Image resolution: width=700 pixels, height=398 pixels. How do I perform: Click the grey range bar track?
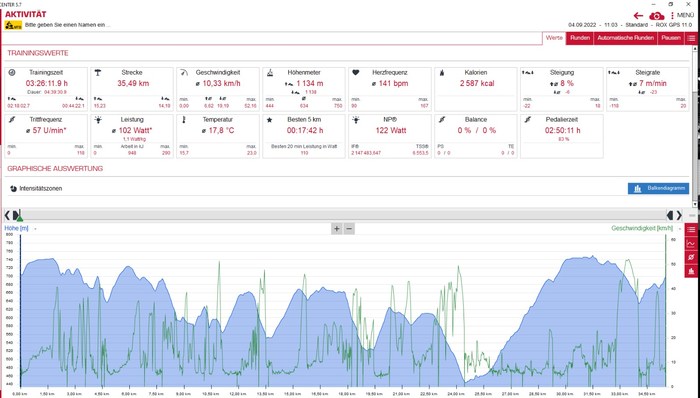[343, 216]
